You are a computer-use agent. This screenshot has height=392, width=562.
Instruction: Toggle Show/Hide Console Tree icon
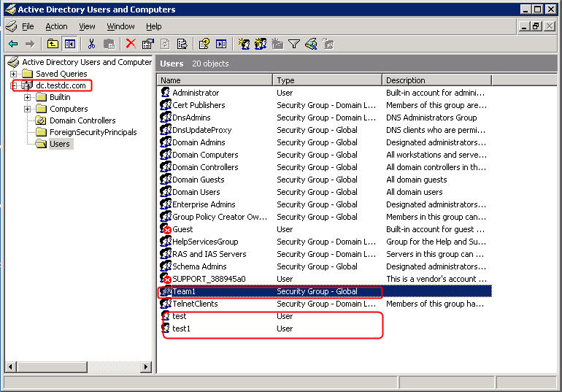[69, 44]
